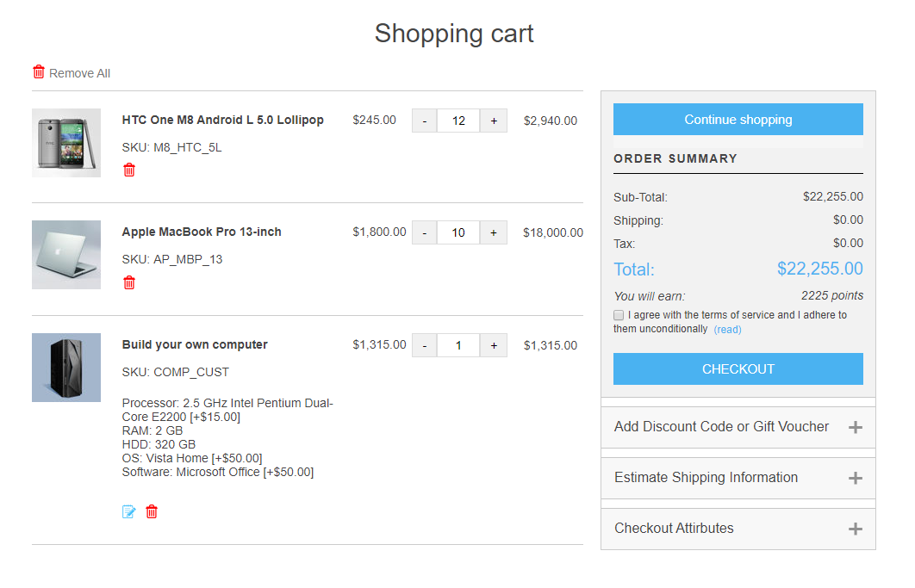Decrease Build your own computer quantity
915x588 pixels.
[x=424, y=345]
